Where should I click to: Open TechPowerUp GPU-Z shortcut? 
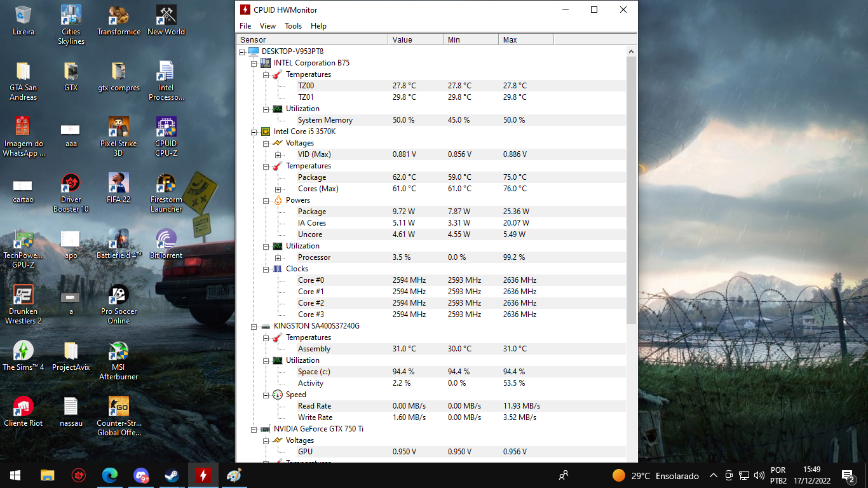coord(24,248)
